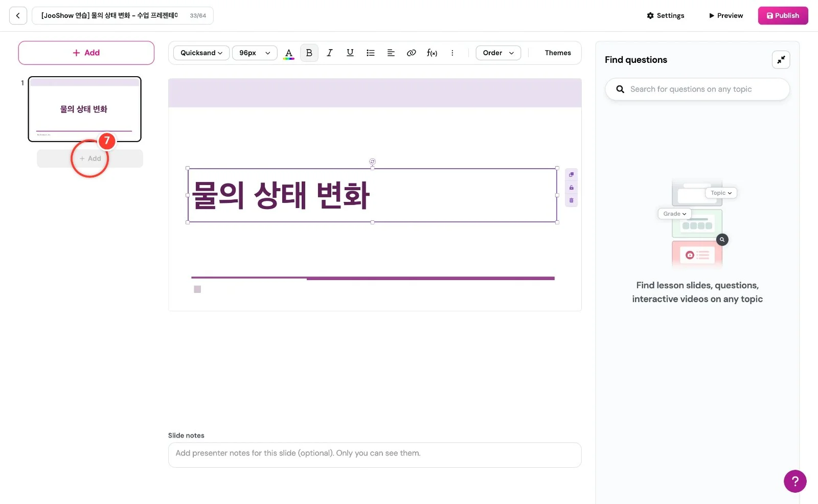This screenshot has height=504, width=818.
Task: Click the slide title text 물의 상태 변화
Action: click(281, 195)
